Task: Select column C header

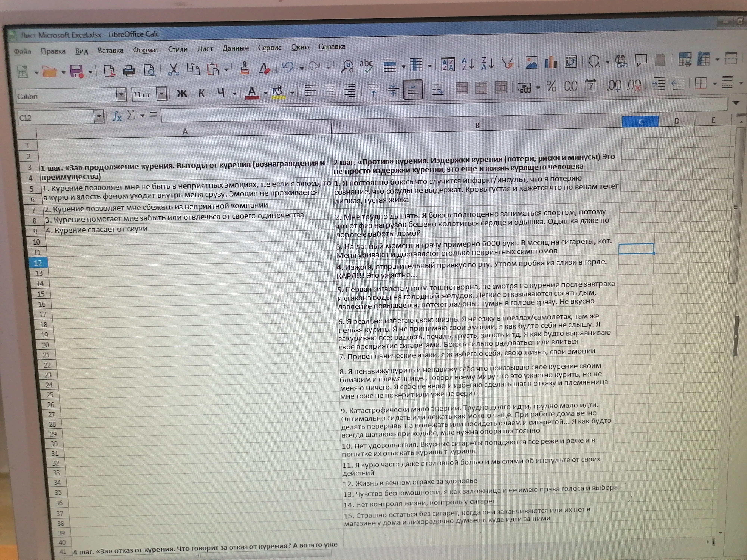Action: pyautogui.click(x=640, y=122)
